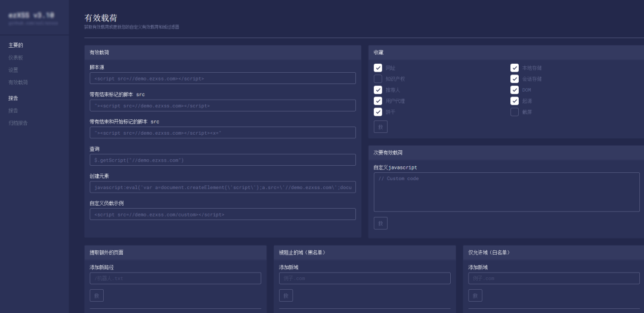Click the 自定义负载示例 field
Image resolution: width=644 pixels, height=313 pixels.
pos(222,215)
